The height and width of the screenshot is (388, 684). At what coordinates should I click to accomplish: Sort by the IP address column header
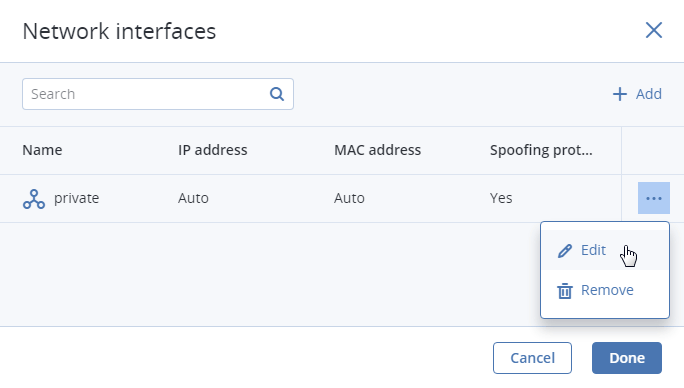(212, 150)
